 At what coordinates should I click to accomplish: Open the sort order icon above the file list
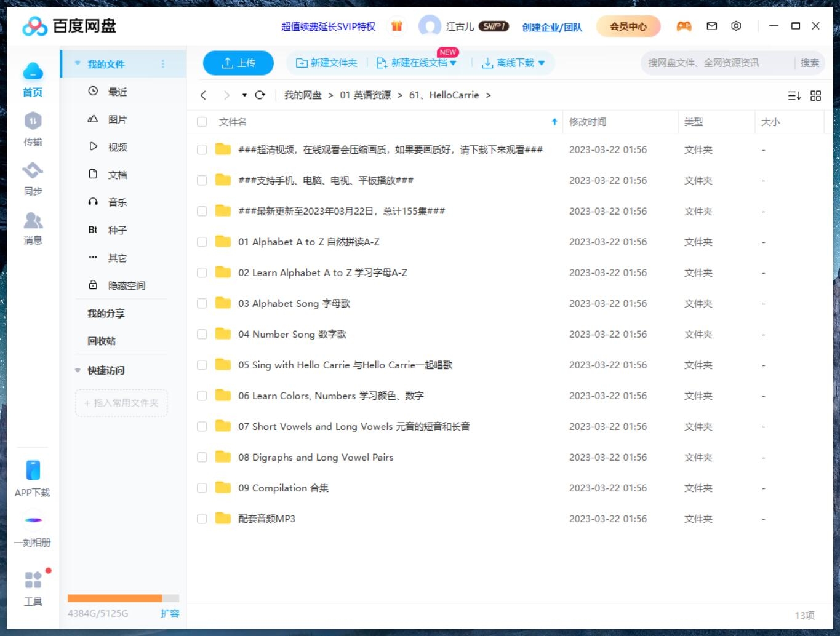point(794,95)
